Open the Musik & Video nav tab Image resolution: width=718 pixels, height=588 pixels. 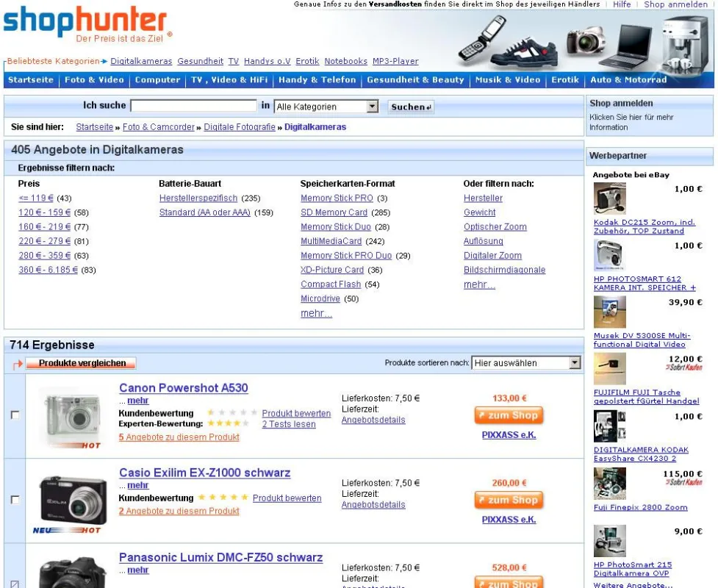[x=507, y=79]
